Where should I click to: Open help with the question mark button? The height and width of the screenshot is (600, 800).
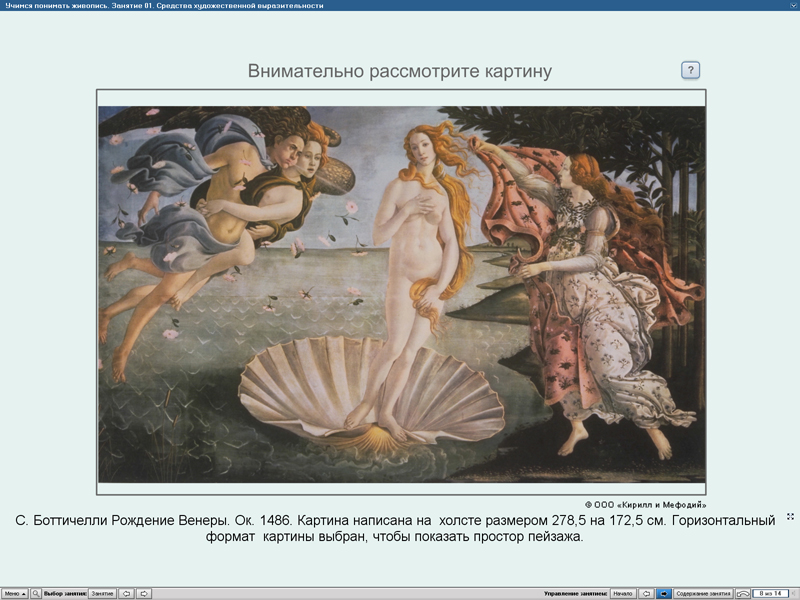tap(691, 70)
